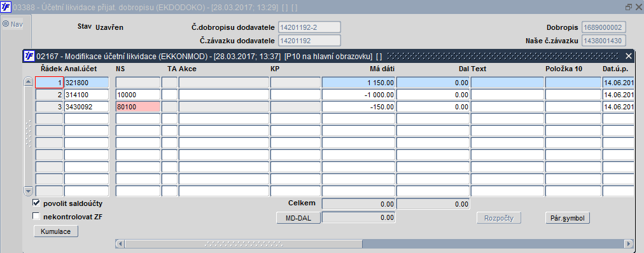Click the Anal.účet field with 321800

pos(87,83)
